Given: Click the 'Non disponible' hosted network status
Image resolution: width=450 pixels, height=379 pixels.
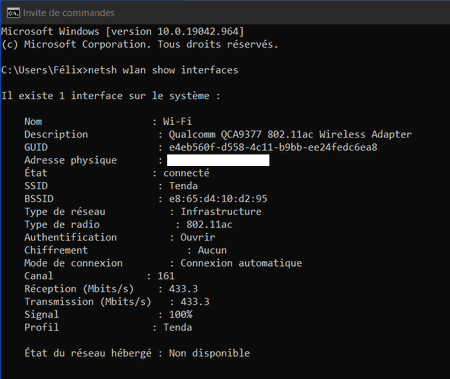Looking at the screenshot, I should (x=209, y=354).
